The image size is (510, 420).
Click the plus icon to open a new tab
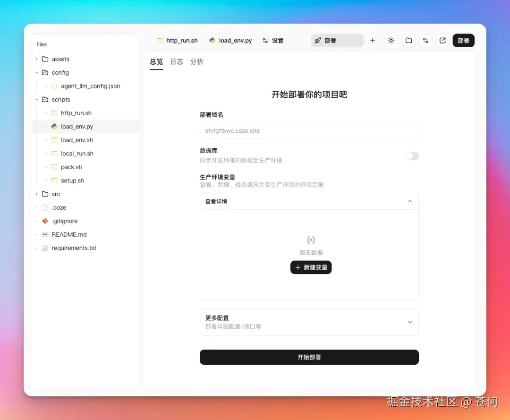(x=373, y=41)
